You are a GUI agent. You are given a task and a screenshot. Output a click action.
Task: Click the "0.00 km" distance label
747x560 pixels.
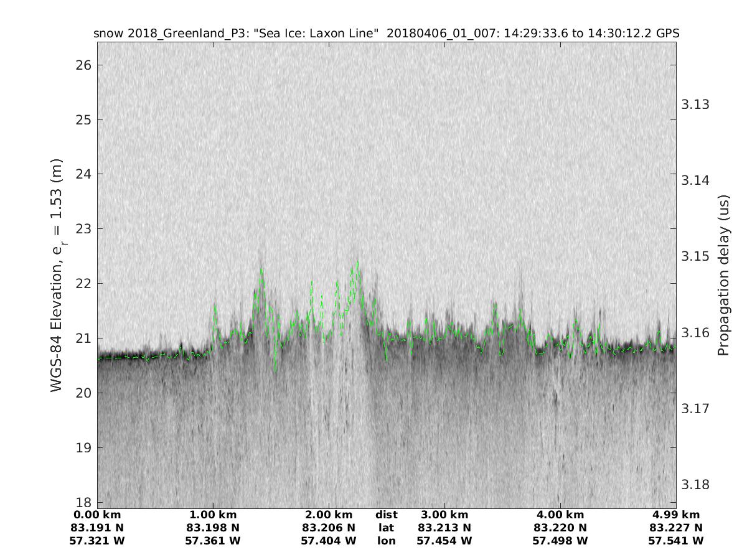point(97,515)
